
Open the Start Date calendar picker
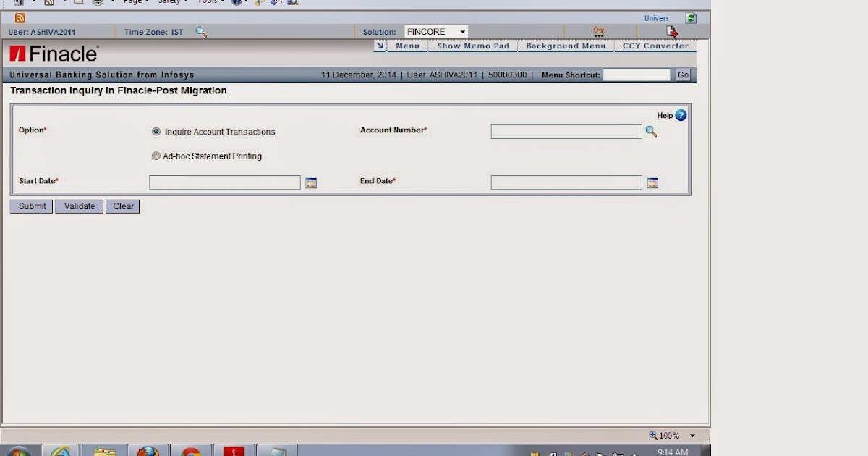coord(311,183)
